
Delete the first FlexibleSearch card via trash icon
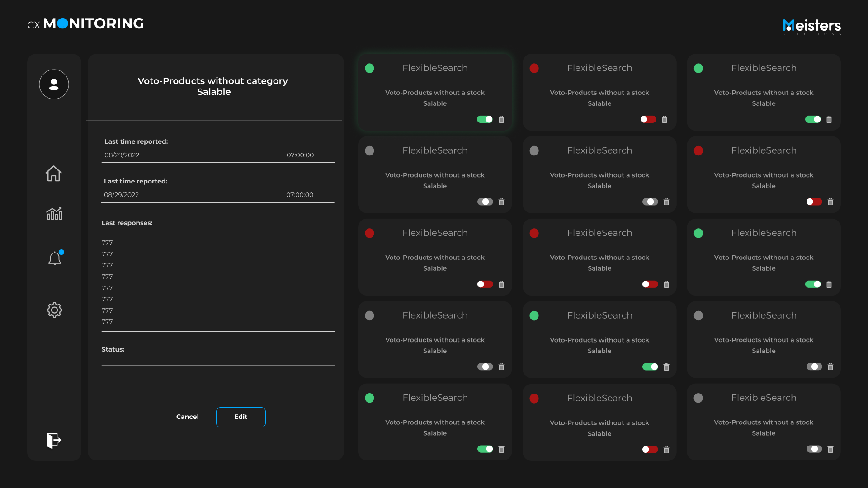(501, 120)
